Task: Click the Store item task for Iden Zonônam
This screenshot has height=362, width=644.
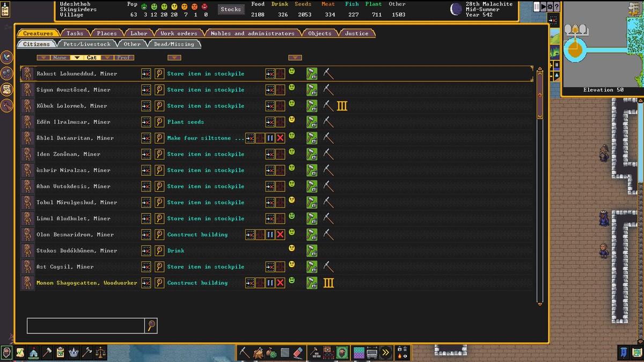Action: click(206, 154)
